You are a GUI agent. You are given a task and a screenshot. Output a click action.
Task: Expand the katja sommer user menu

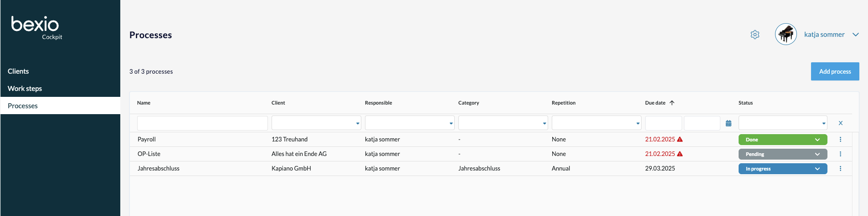[x=855, y=35]
